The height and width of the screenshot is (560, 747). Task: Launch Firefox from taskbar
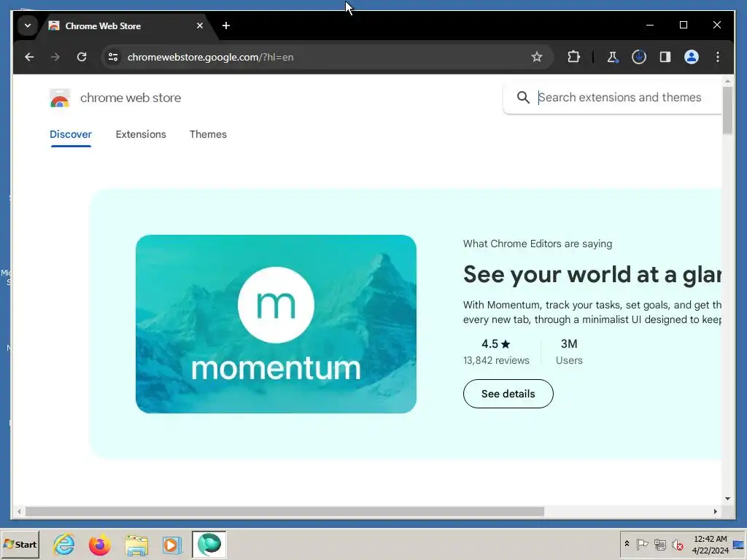coord(99,544)
